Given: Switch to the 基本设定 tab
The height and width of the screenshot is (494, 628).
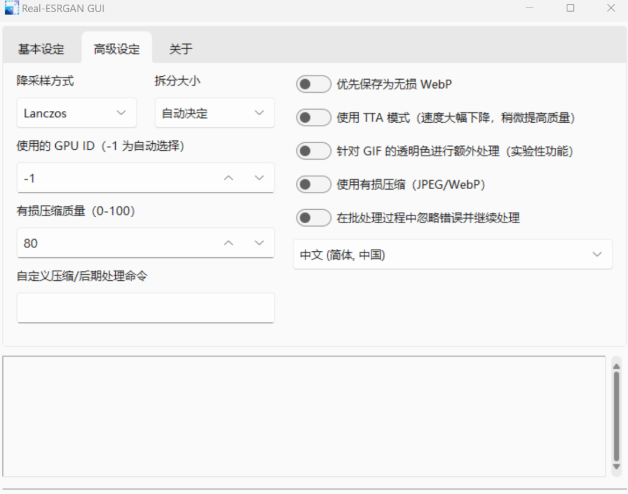Looking at the screenshot, I should point(41,49).
